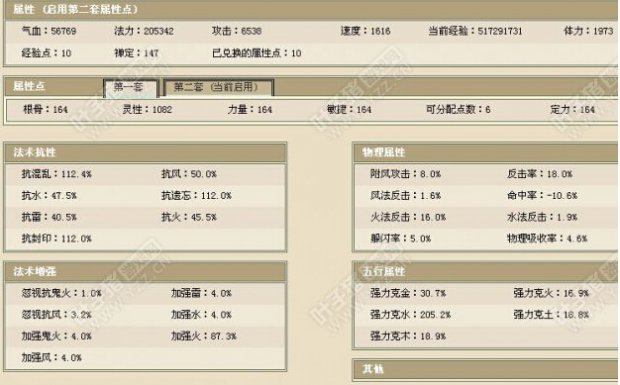Click 可分配点数: 6 text
Image resolution: width=620 pixels, height=385 pixels.
pyautogui.click(x=458, y=109)
